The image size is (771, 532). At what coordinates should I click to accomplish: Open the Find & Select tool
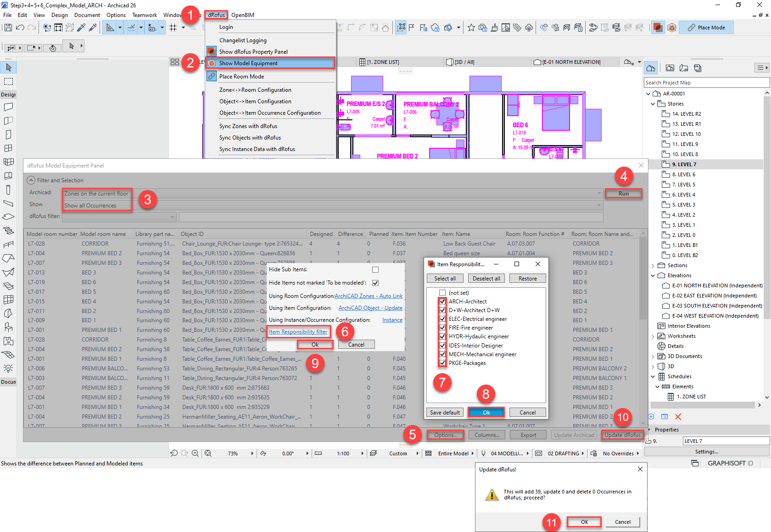(46, 28)
